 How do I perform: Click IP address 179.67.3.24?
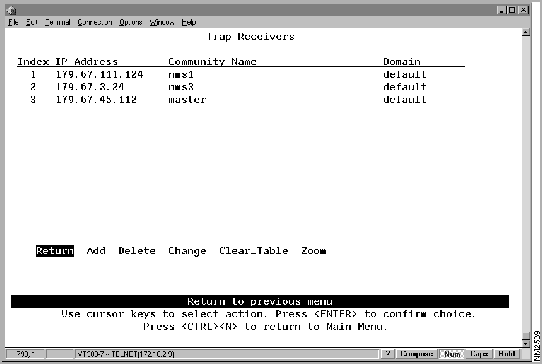[90, 87]
